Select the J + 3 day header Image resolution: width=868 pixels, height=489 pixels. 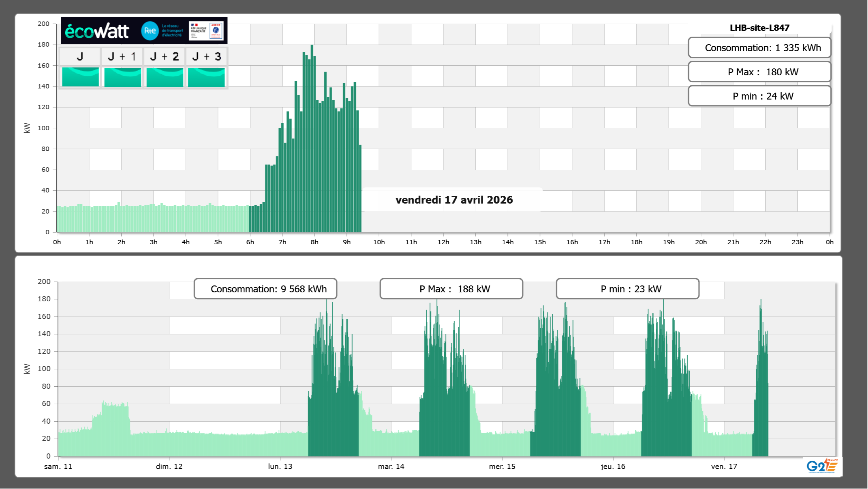pos(206,56)
